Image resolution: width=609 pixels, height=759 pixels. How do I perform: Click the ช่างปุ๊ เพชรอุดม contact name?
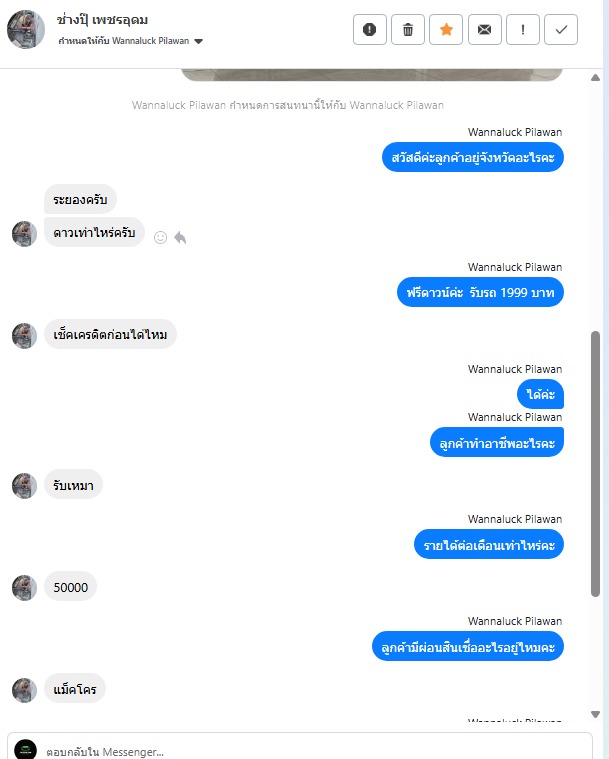pos(102,20)
